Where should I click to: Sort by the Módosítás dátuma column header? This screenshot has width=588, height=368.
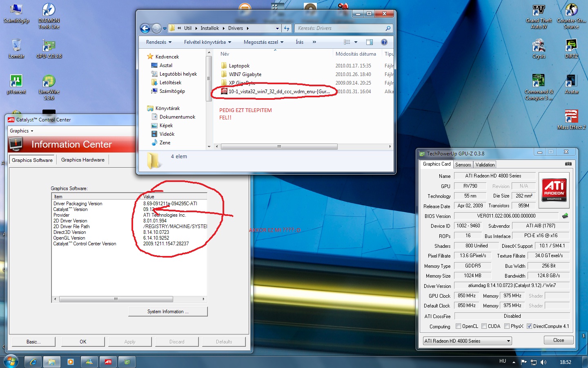point(356,54)
